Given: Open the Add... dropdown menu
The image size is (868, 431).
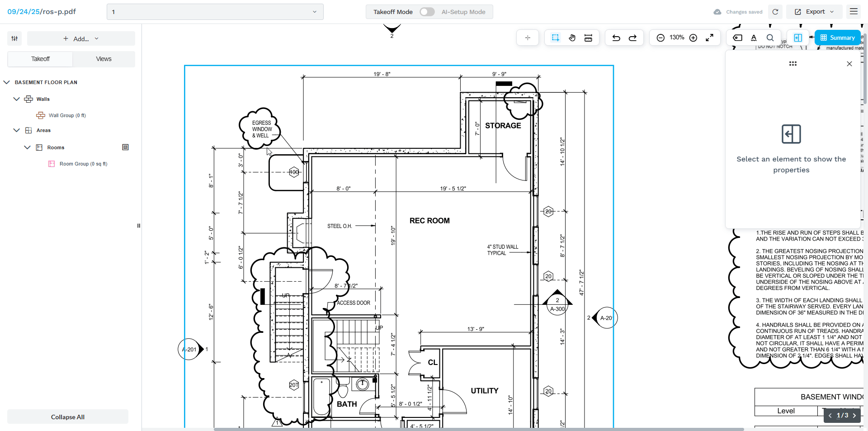Looking at the screenshot, I should click(x=81, y=38).
